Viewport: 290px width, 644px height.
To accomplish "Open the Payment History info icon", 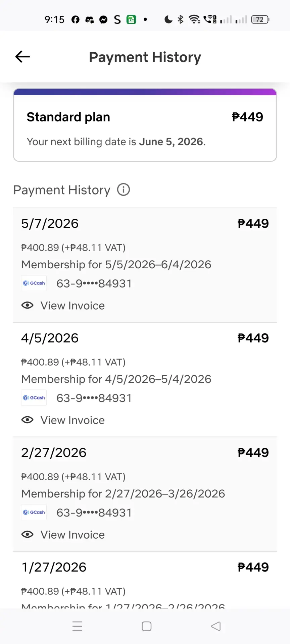I will (x=124, y=190).
